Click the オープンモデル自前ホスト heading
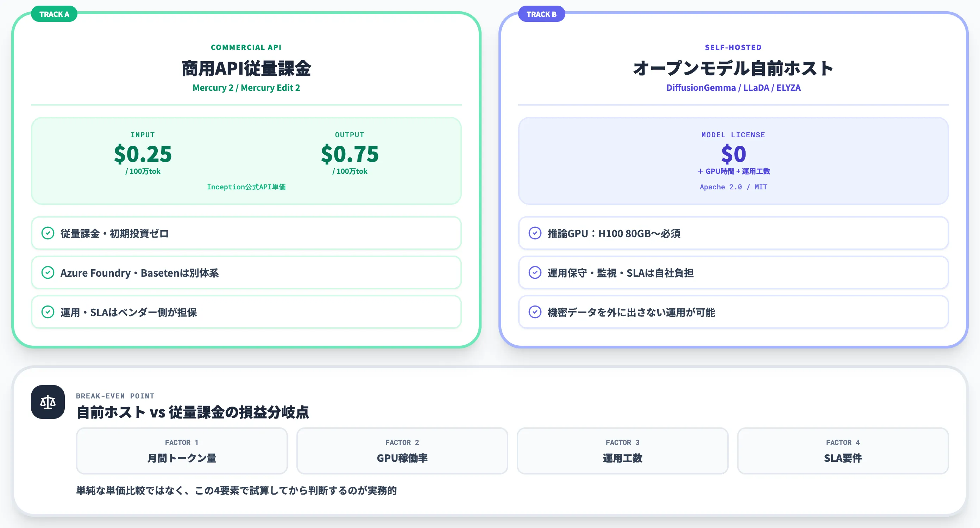Viewport: 980px width, 528px height. [x=734, y=69]
